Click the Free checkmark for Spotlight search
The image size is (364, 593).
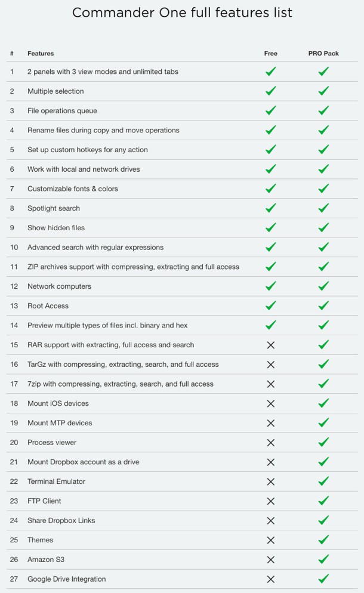pos(270,208)
